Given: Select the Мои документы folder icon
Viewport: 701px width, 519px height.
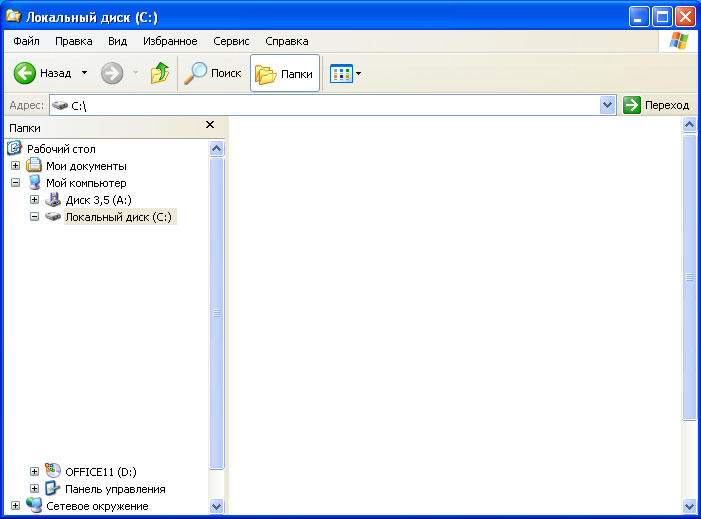Looking at the screenshot, I should pyautogui.click(x=34, y=165).
